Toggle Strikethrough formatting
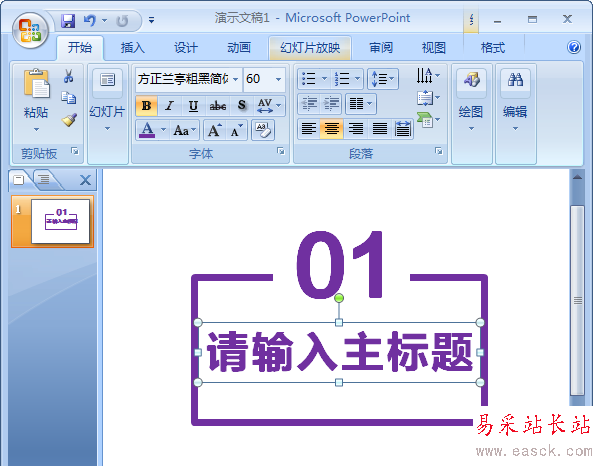Image resolution: width=593 pixels, height=466 pixels. [x=217, y=106]
